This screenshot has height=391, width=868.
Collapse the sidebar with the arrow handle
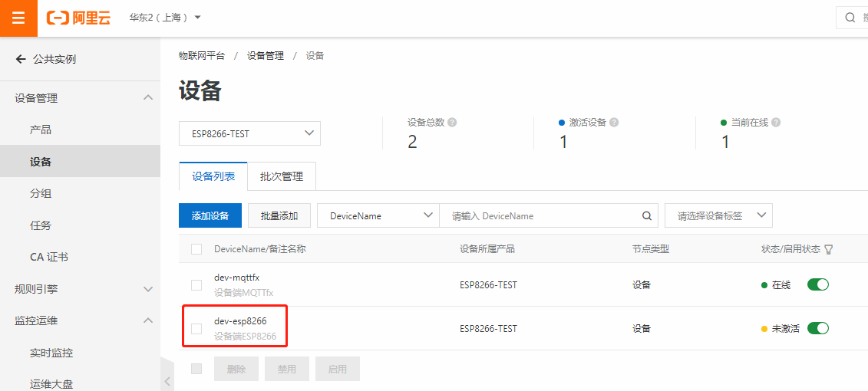[x=167, y=380]
